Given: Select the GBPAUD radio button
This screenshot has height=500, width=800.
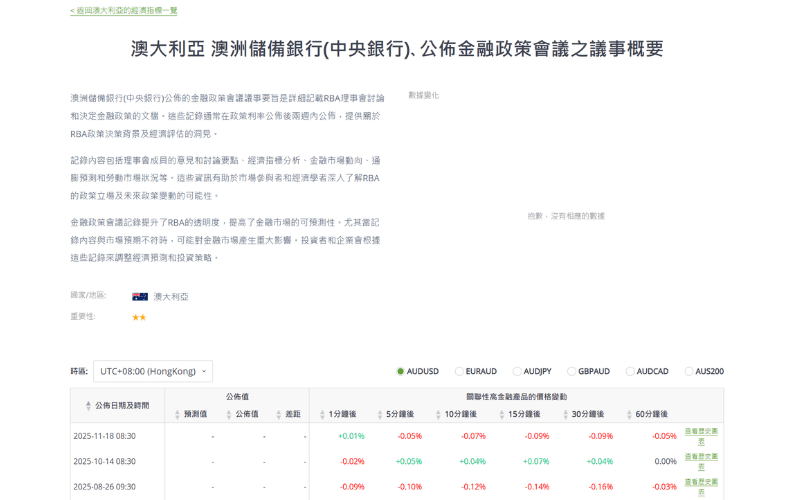Looking at the screenshot, I should click(571, 371).
